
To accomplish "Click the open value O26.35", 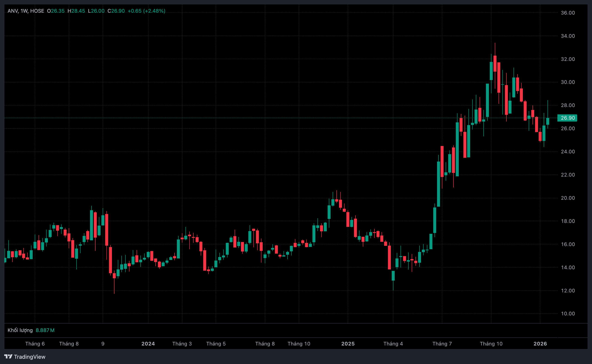I will [x=56, y=11].
